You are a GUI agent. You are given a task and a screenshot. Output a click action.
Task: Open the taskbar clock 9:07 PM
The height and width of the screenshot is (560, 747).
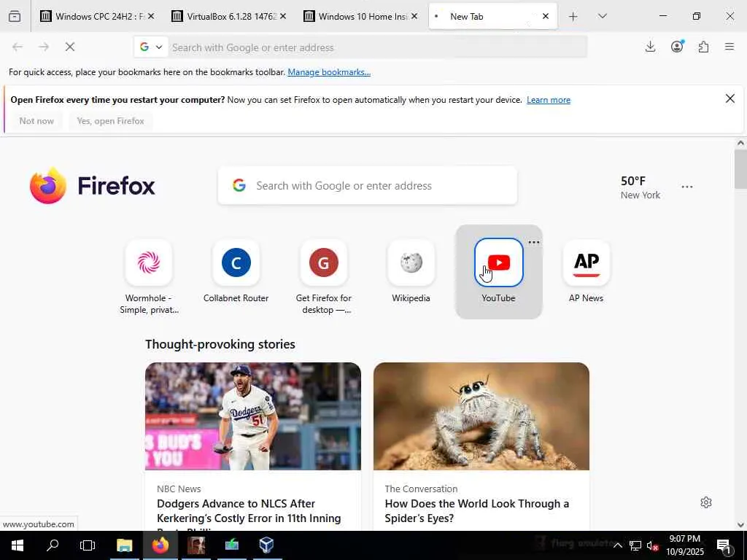click(x=684, y=545)
